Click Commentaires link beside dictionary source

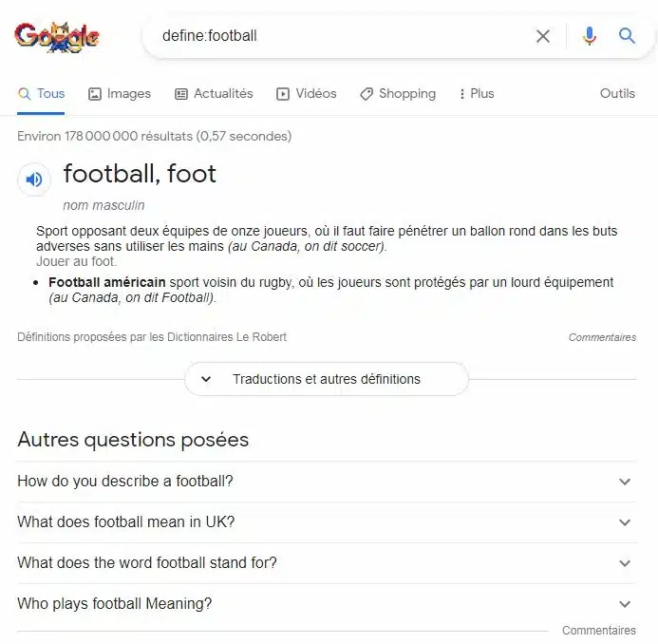(602, 337)
